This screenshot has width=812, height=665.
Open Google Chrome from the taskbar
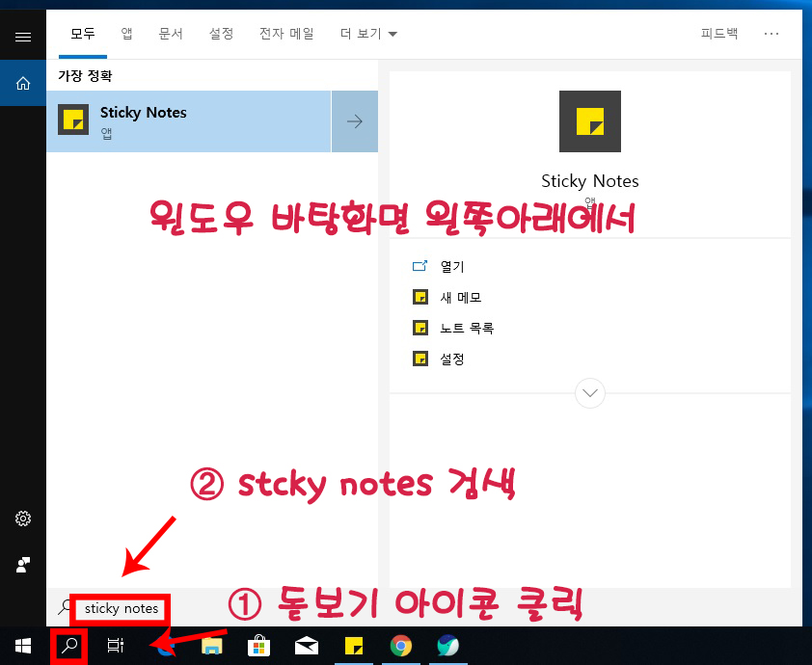click(401, 646)
